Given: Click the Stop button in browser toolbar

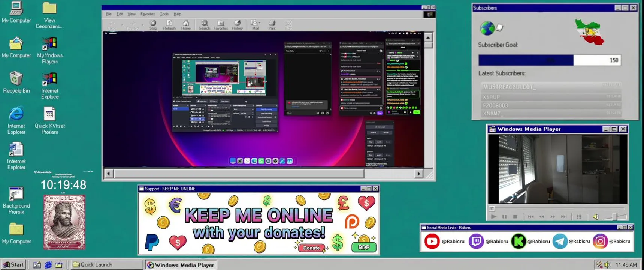Looking at the screenshot, I should [153, 25].
